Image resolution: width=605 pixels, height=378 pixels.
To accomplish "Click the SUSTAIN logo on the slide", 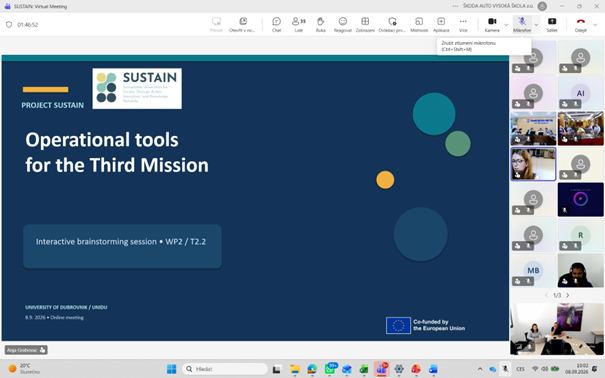I will 137,88.
